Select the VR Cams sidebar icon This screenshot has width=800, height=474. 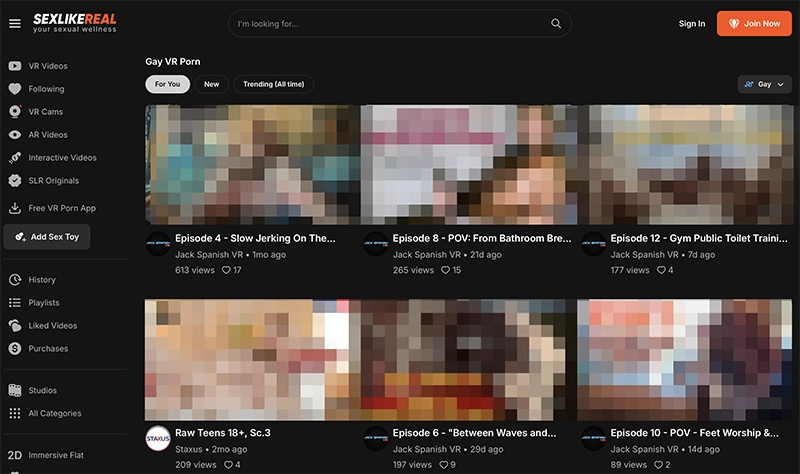point(15,112)
